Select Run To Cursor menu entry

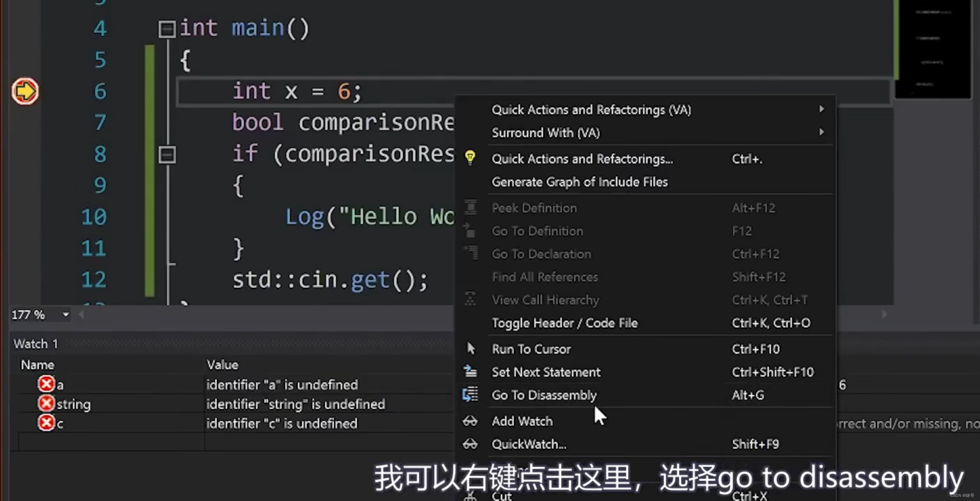(x=645, y=349)
